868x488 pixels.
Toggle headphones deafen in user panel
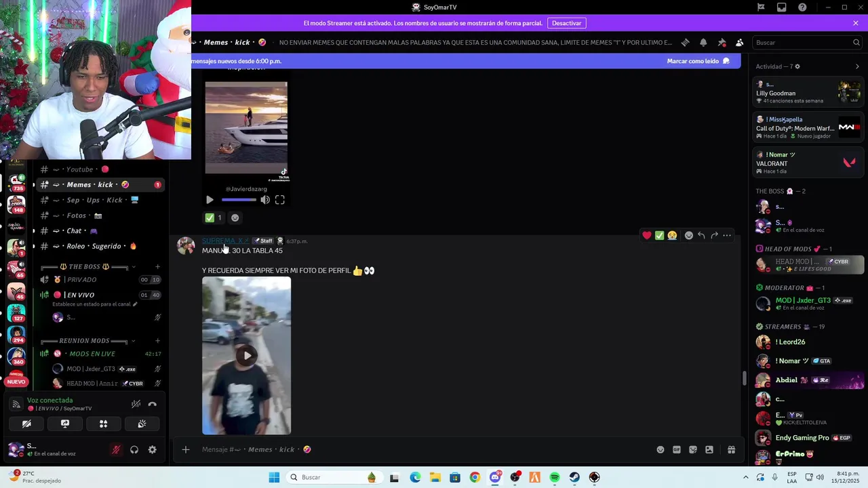coord(134,449)
